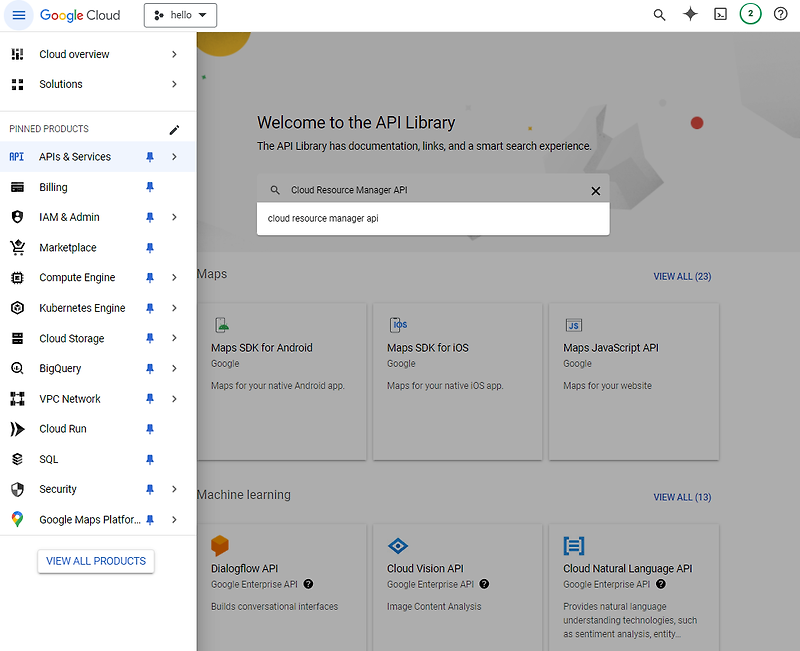Click VIEW ALL PRODUCTS button
Viewport: 800px width, 651px height.
pos(95,561)
